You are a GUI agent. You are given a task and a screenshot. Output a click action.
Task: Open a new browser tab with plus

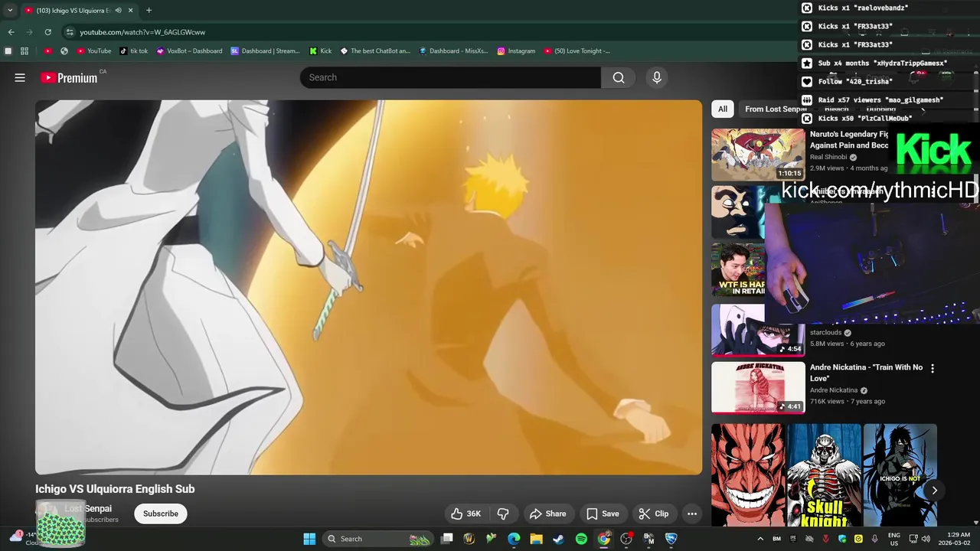[149, 11]
